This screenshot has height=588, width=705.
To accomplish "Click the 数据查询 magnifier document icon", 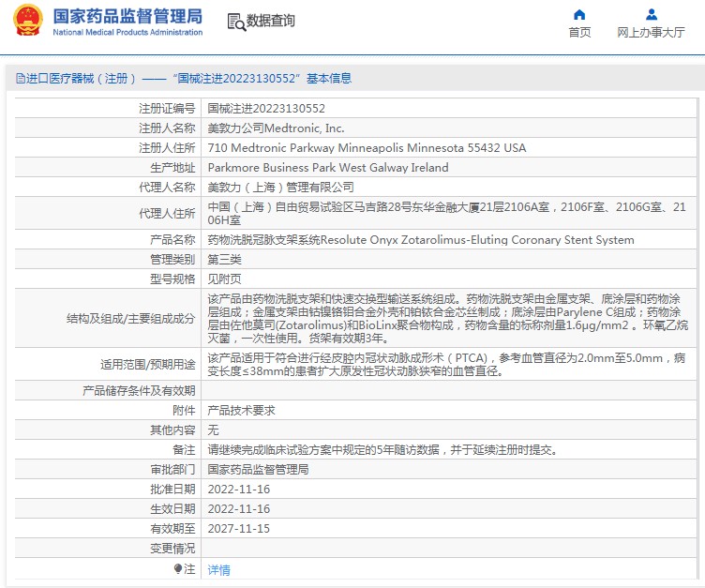I will tap(235, 21).
